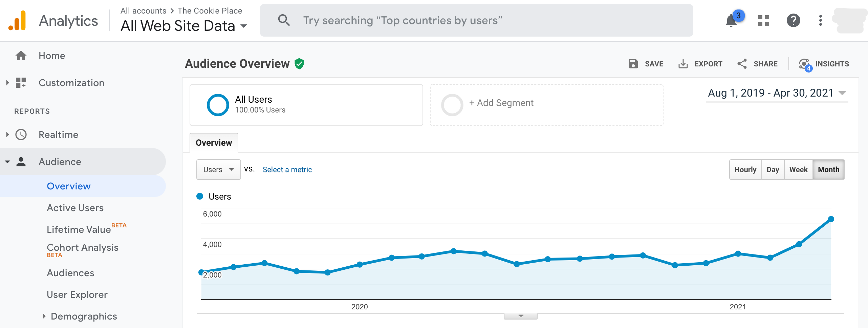
Task: Open the notifications bell
Action: [731, 21]
